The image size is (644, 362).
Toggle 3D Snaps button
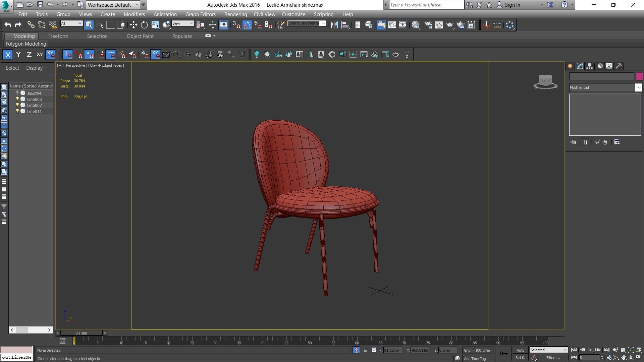click(236, 25)
